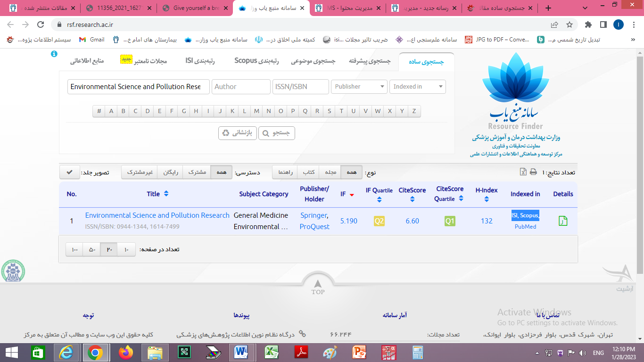
Task: Select type filter راهنما
Action: coord(285,173)
